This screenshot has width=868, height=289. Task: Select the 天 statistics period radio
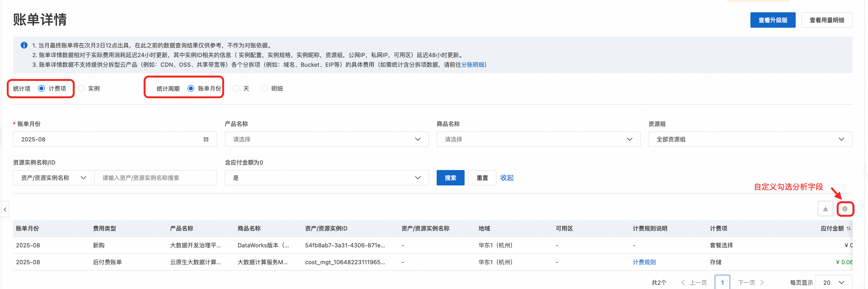pyautogui.click(x=236, y=89)
